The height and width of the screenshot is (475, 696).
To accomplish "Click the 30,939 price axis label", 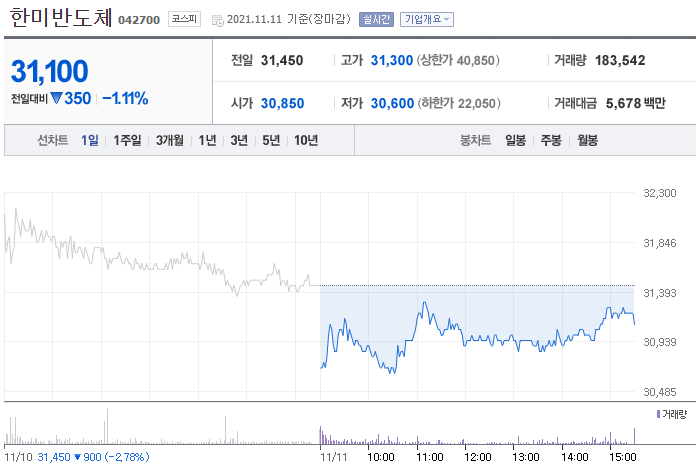I will 660,342.
